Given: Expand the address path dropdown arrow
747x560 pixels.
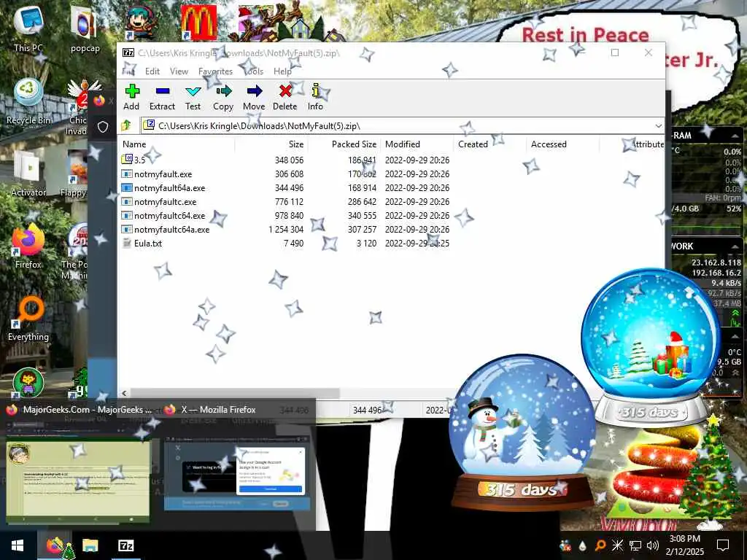Looking at the screenshot, I should click(659, 125).
